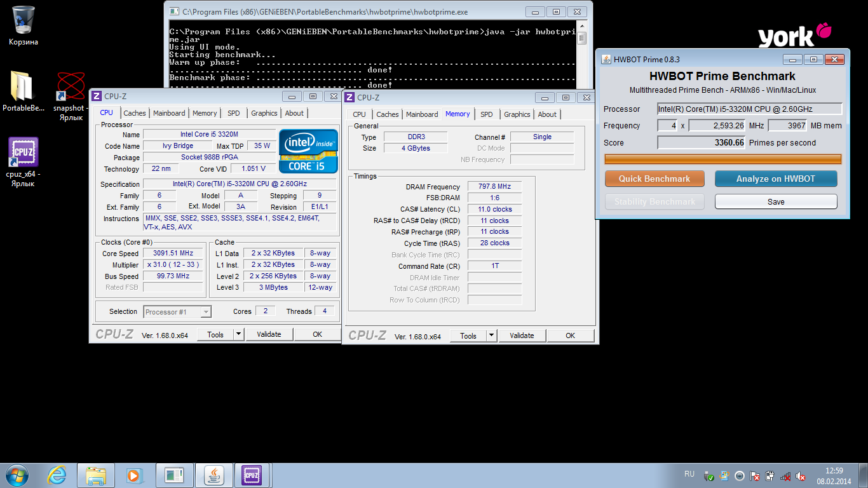Click the muted volume speaker icon
The image size is (868, 488).
[801, 476]
